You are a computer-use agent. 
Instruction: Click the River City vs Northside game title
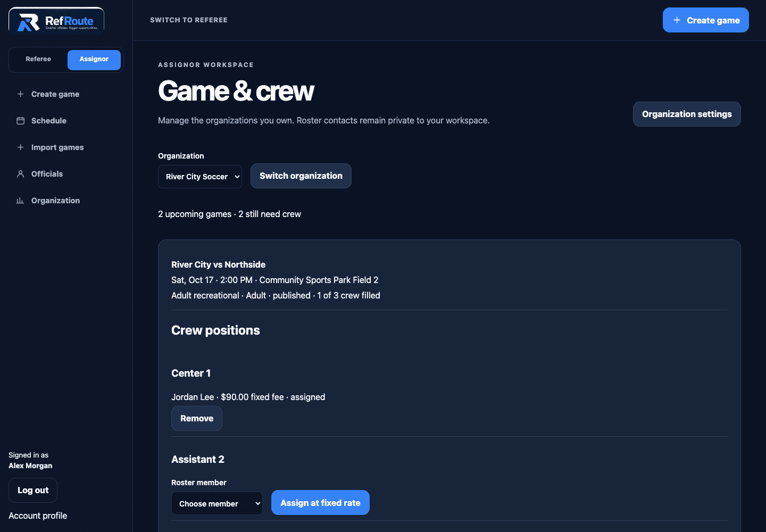click(x=218, y=264)
